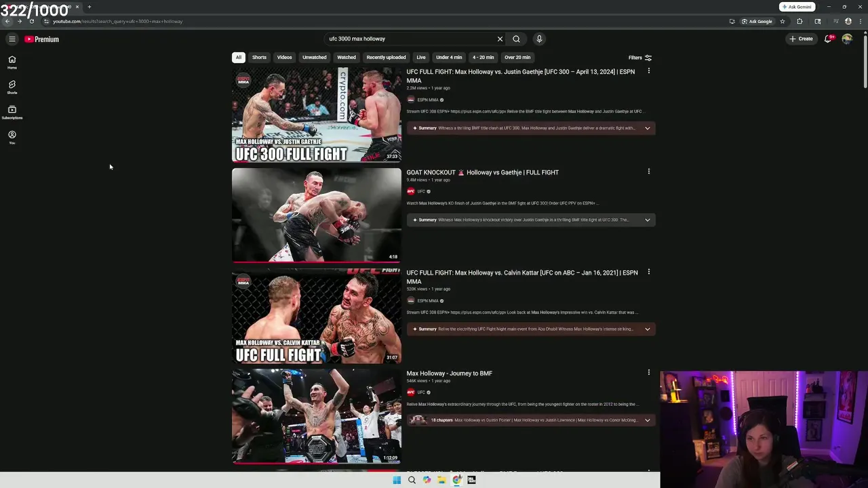This screenshot has width=868, height=488.
Task: Go to Home in the sidebar
Action: click(x=12, y=62)
